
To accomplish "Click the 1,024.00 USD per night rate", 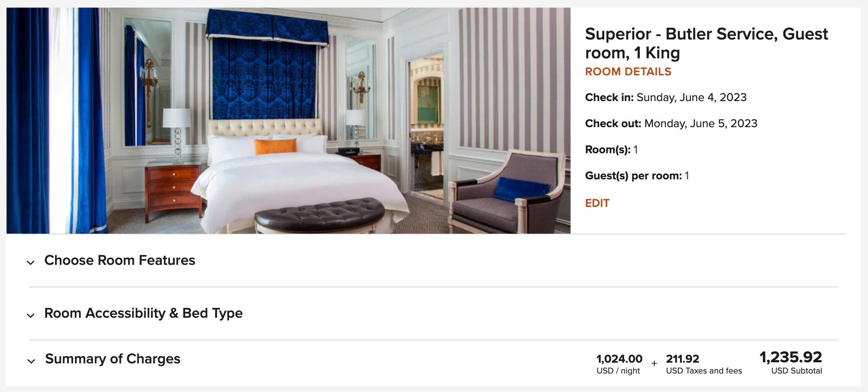I will click(619, 364).
